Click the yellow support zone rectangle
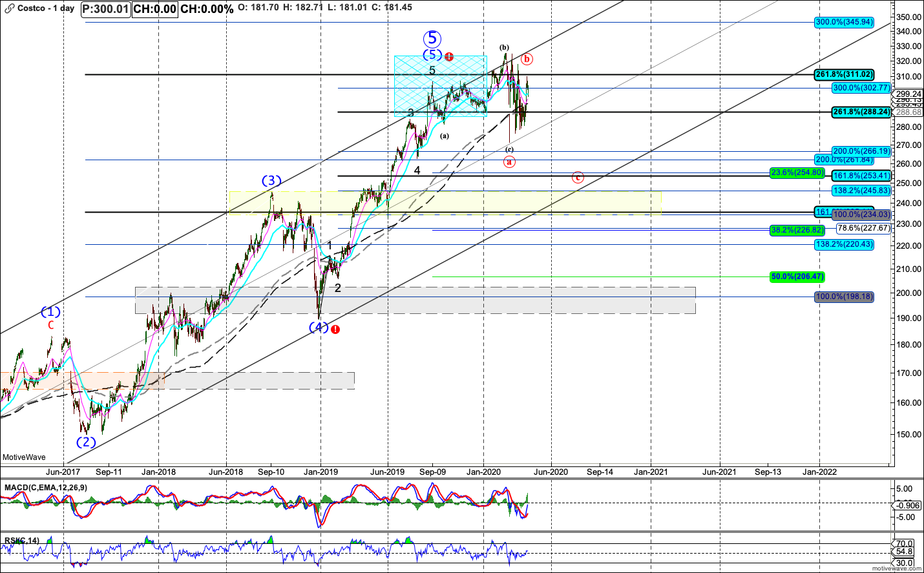This screenshot has height=573, width=924. (445, 202)
